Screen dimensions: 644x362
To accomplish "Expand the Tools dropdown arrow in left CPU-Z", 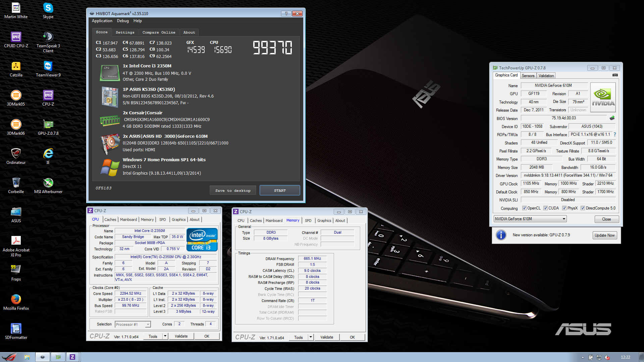I will pos(165,336).
